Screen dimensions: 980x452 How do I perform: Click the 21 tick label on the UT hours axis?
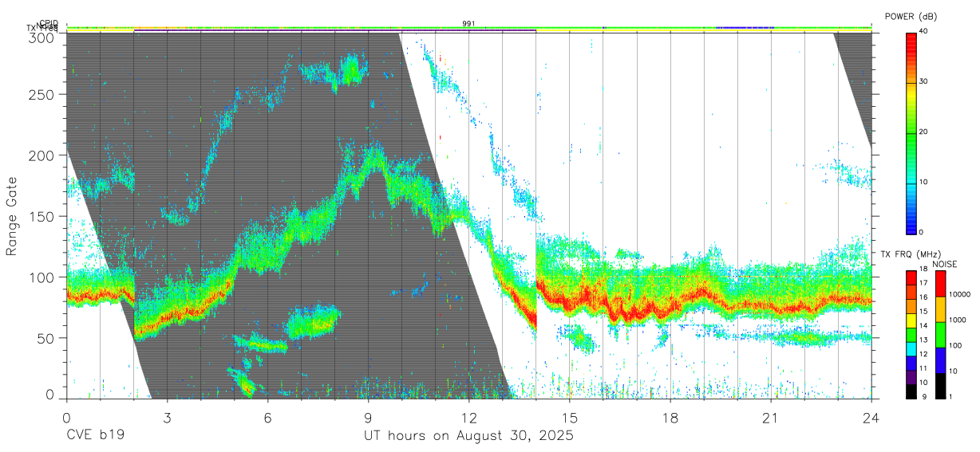click(771, 417)
